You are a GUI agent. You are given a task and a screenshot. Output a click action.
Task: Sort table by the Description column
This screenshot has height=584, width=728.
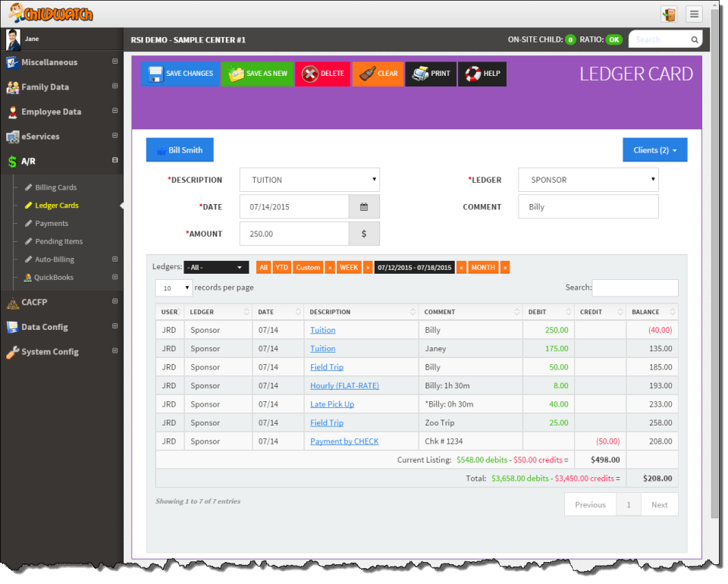tap(361, 312)
